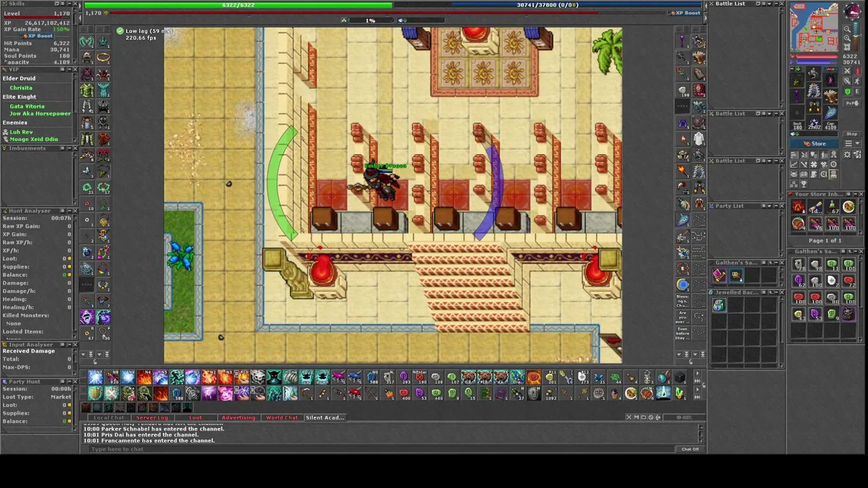Click the blue orb icon in right bar
This screenshot has height=488, width=868.
click(x=683, y=285)
